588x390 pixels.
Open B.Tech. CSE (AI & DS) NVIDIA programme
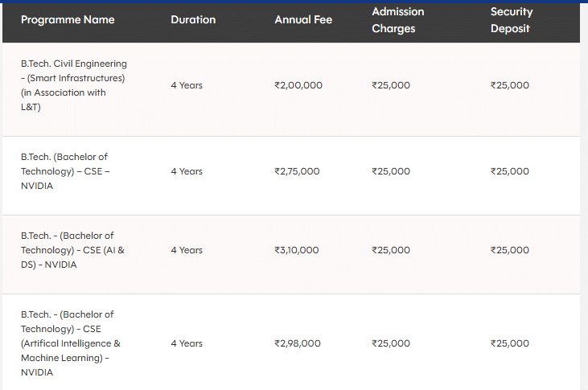point(72,250)
